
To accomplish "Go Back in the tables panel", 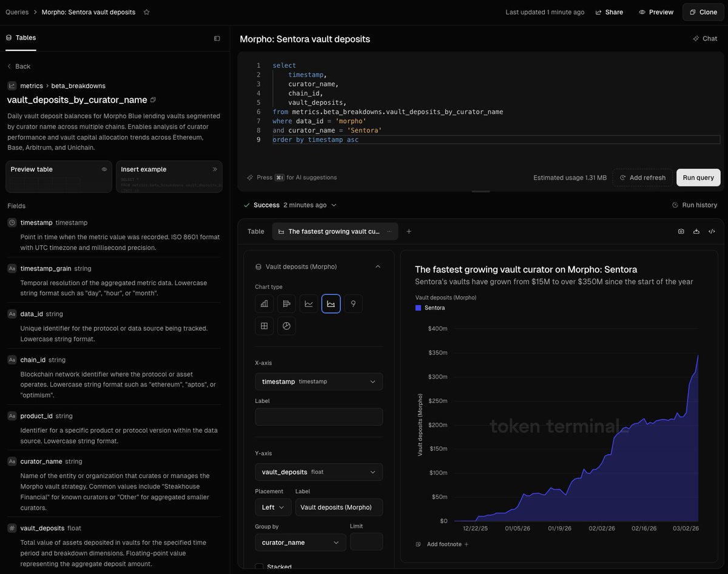I will [18, 66].
